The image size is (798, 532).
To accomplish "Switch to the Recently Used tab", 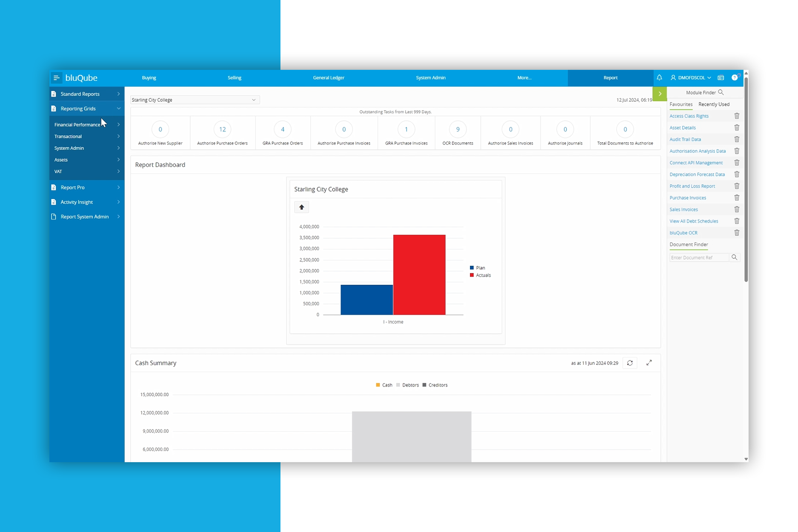I will tap(714, 104).
